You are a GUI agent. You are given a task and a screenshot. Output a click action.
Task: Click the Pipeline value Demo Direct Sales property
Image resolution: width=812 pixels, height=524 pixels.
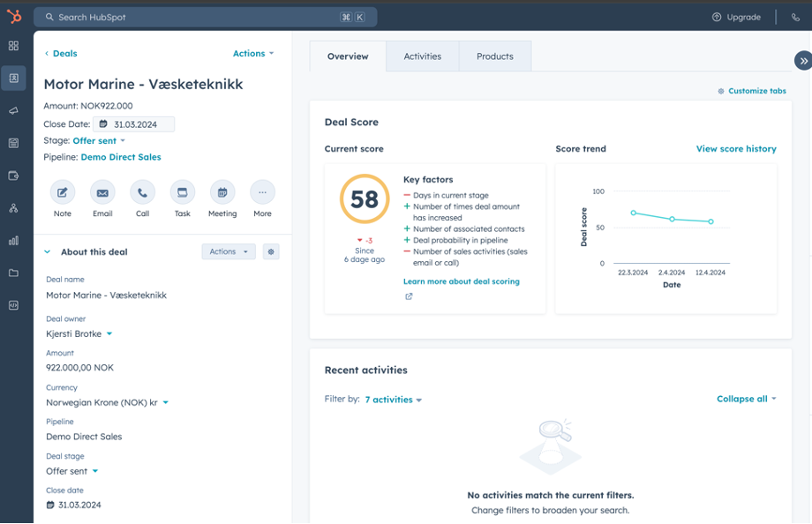click(x=84, y=437)
